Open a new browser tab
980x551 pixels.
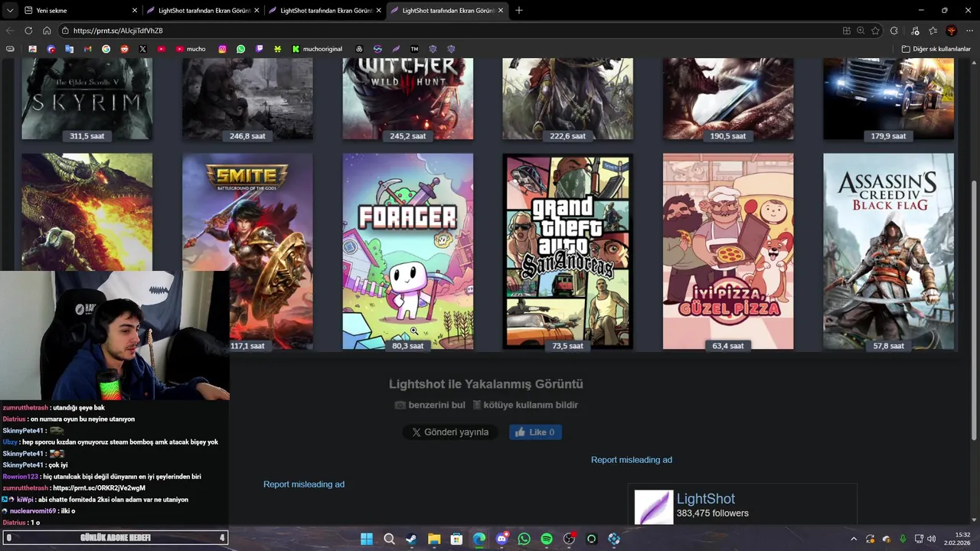519,11
